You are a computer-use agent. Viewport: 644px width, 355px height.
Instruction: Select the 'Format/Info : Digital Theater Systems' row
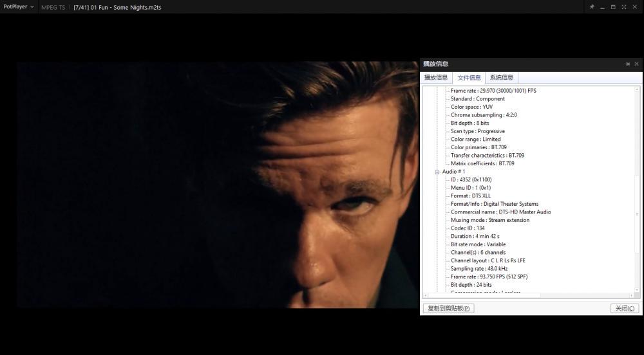coord(495,204)
